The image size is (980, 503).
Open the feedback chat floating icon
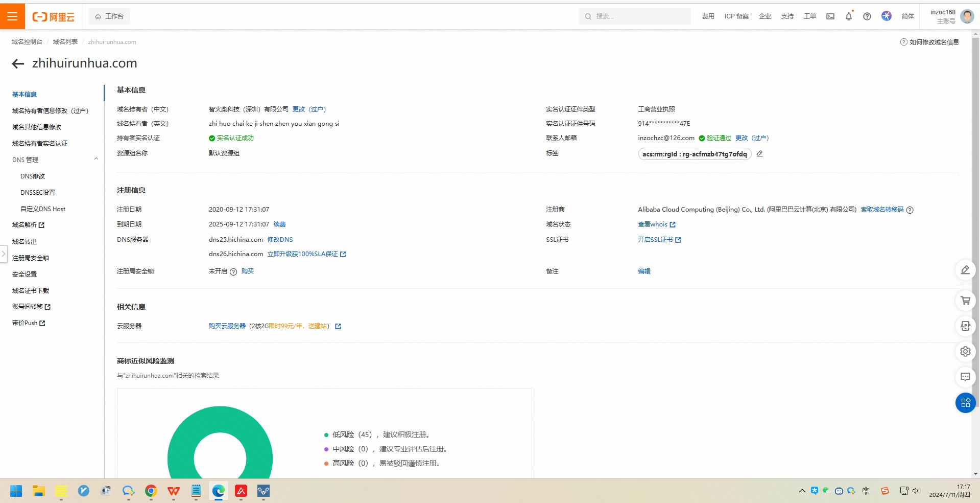click(x=965, y=377)
